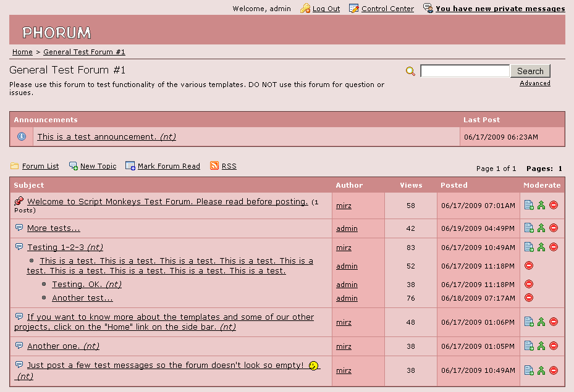Start a New Topic
The height and width of the screenshot is (392, 574).
coord(98,167)
